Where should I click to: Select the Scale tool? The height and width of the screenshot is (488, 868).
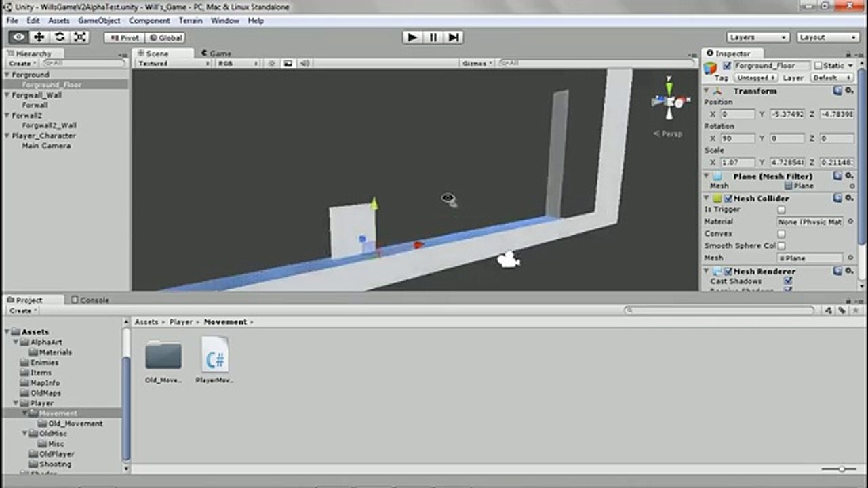pyautogui.click(x=80, y=37)
